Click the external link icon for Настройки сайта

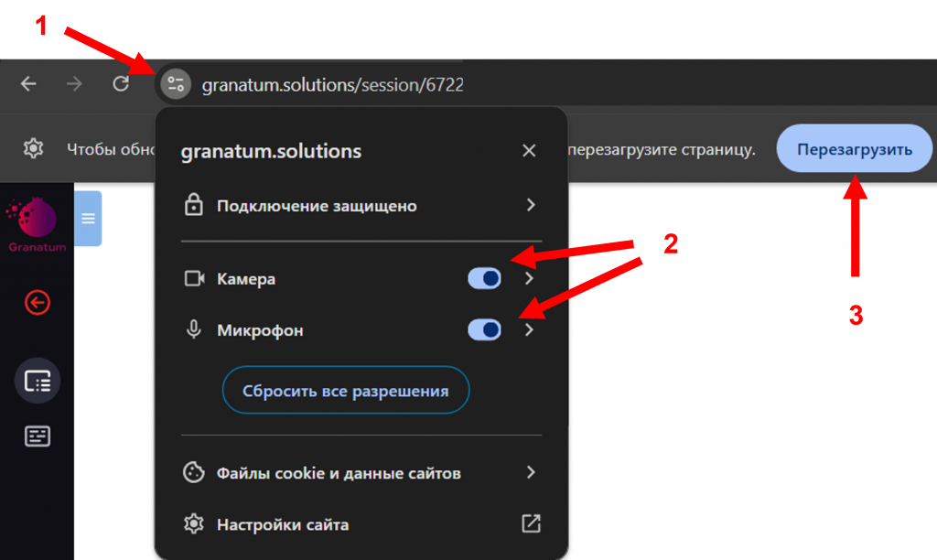[x=531, y=523]
